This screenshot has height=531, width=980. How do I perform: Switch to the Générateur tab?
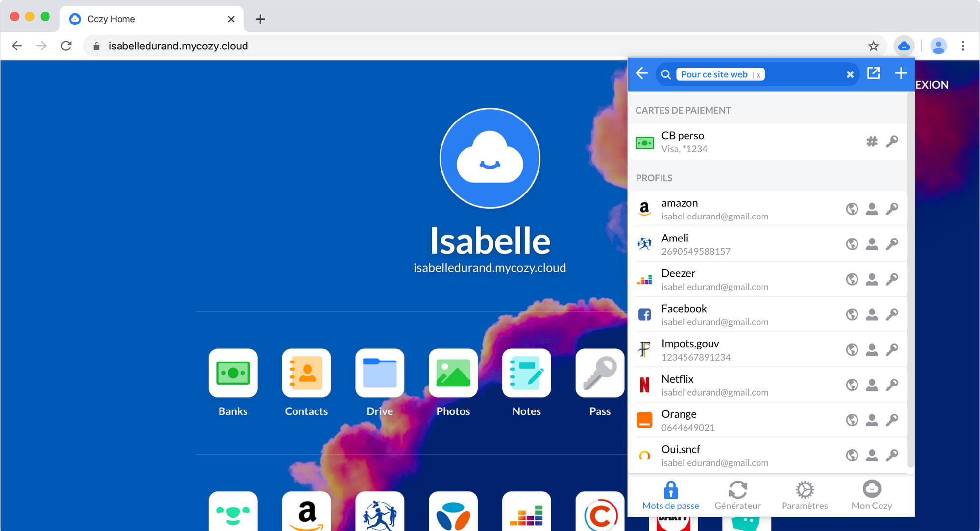[737, 495]
